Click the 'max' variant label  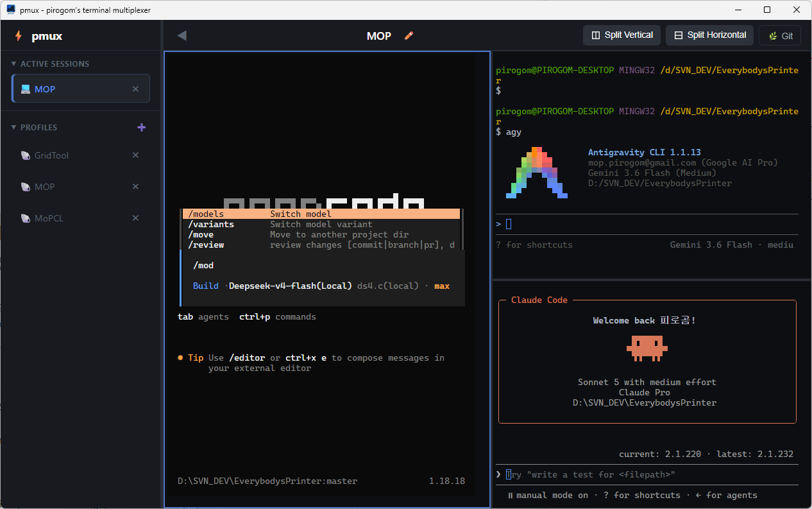coord(442,286)
